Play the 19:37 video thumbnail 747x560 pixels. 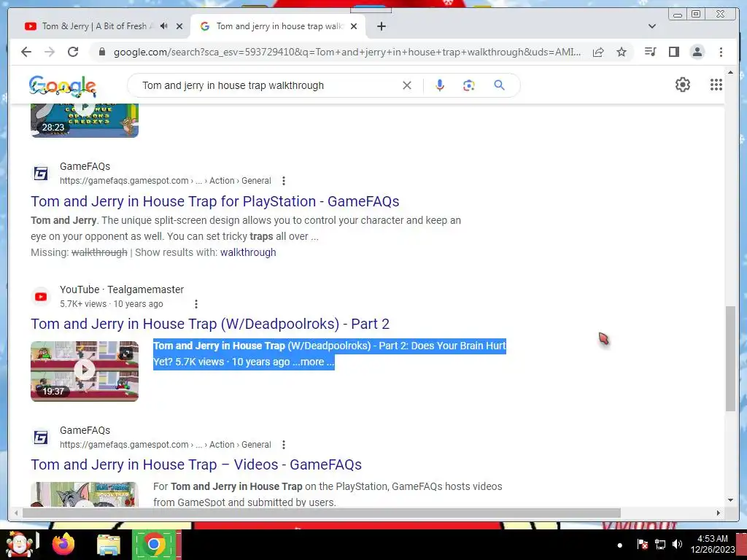[x=85, y=371]
